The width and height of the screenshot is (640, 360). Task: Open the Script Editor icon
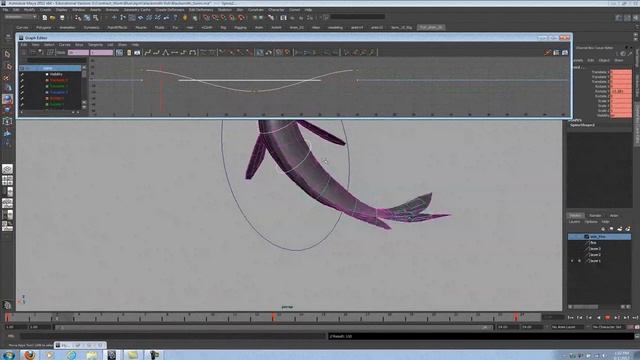[x=637, y=336]
